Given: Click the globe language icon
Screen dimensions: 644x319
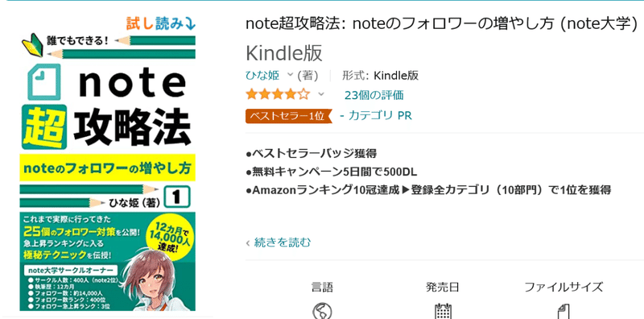Looking at the screenshot, I should 322,312.
